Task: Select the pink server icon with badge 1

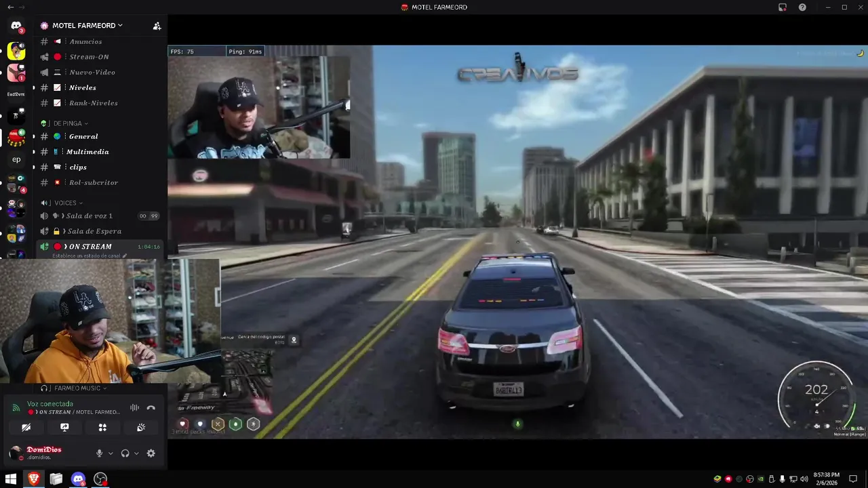Action: pyautogui.click(x=16, y=72)
